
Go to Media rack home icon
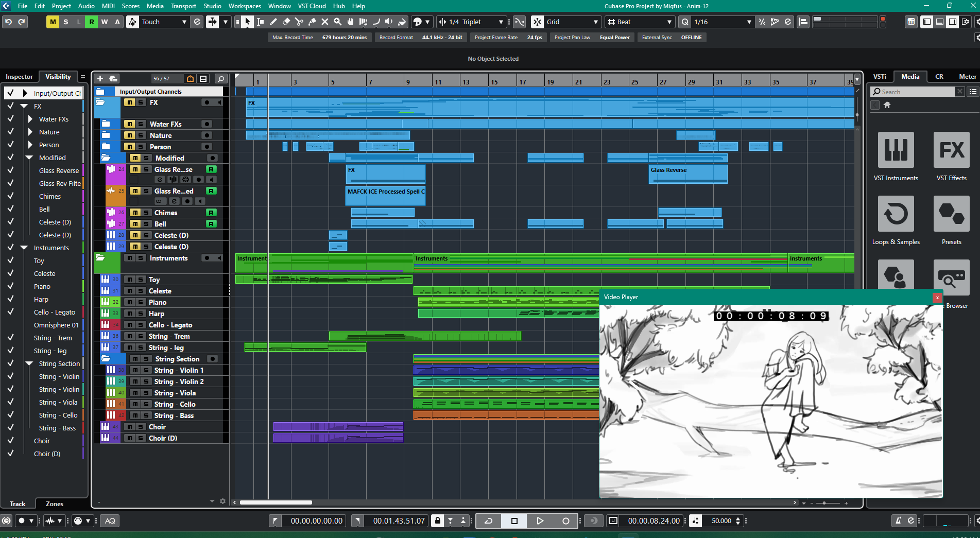887,105
